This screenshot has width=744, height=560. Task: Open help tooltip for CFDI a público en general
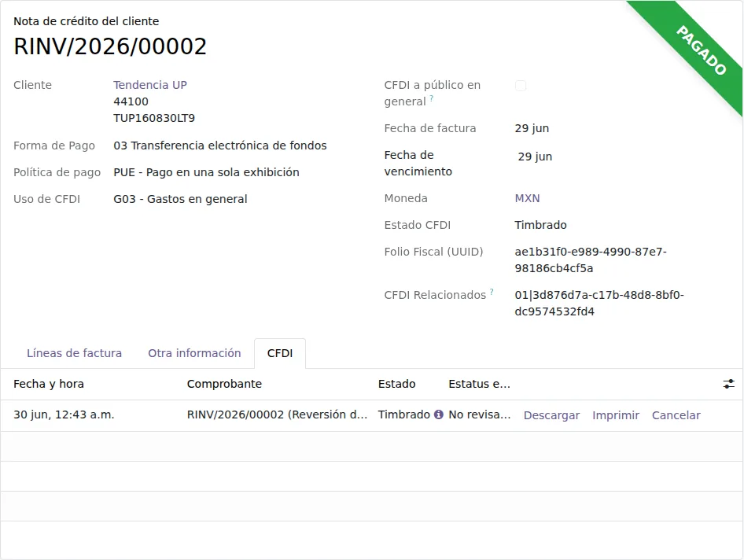point(431,98)
